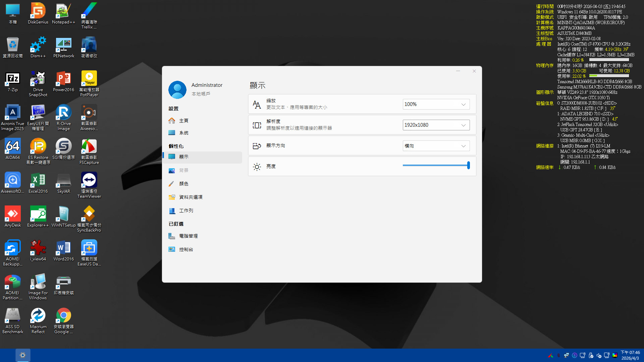This screenshot has height=362, width=644.
Task: Expand the 顯示方向 横向 orientation dropdown
Action: tap(436, 146)
